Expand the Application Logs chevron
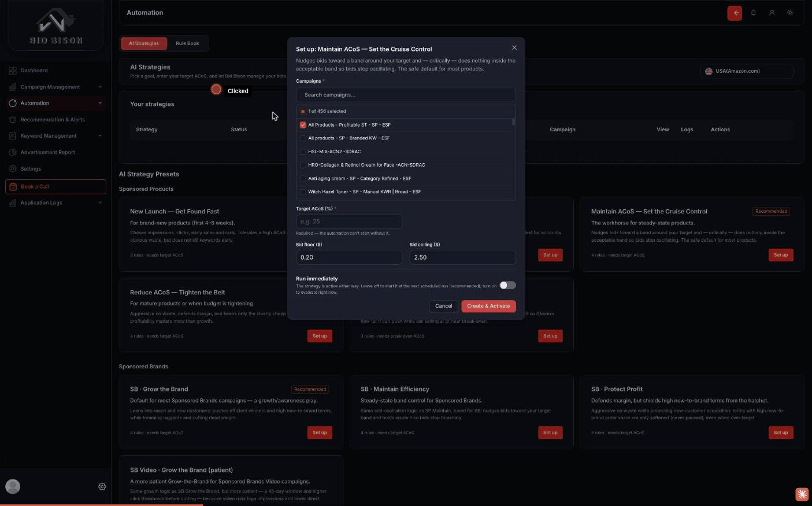This screenshot has height=506, width=812. pyautogui.click(x=100, y=203)
